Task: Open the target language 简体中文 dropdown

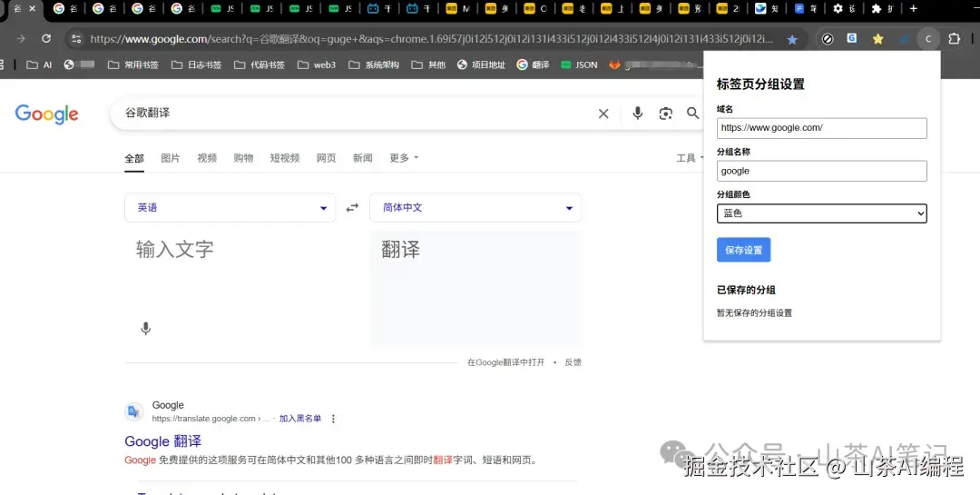Action: point(475,208)
